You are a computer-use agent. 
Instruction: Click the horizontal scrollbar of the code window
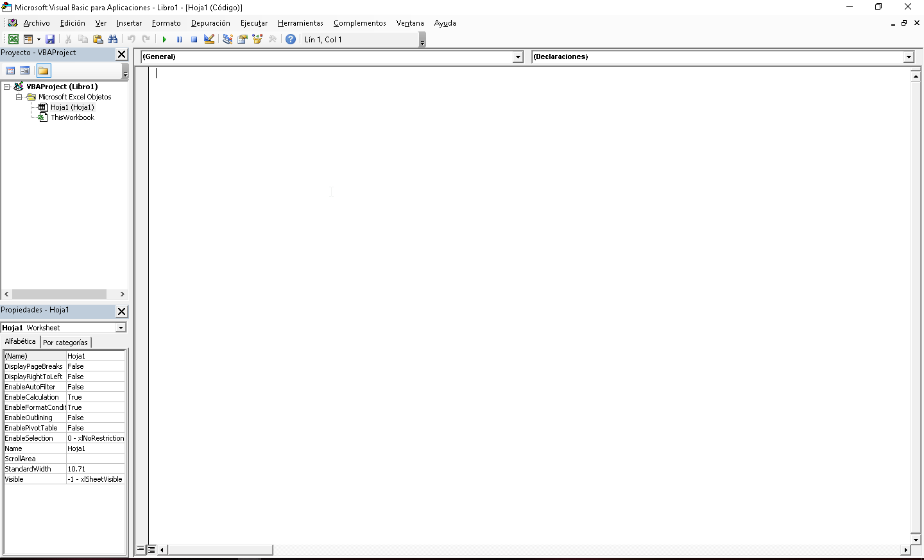pyautogui.click(x=221, y=550)
